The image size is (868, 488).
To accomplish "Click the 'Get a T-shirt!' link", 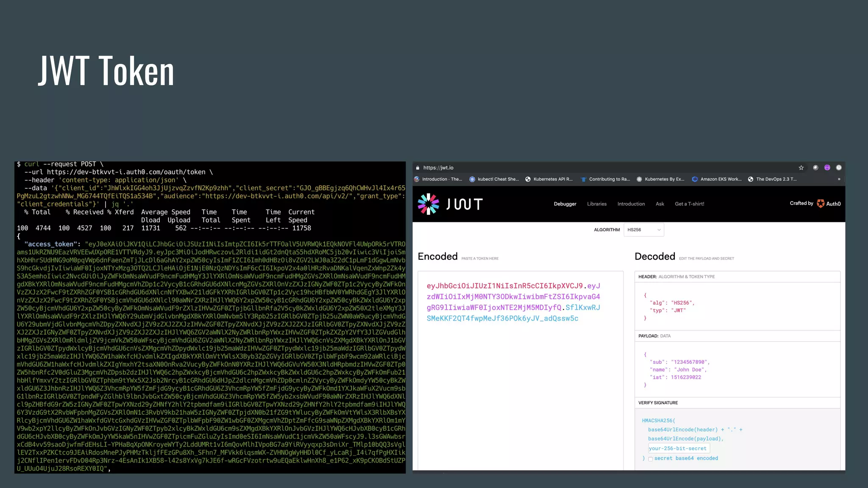I will [x=690, y=204].
